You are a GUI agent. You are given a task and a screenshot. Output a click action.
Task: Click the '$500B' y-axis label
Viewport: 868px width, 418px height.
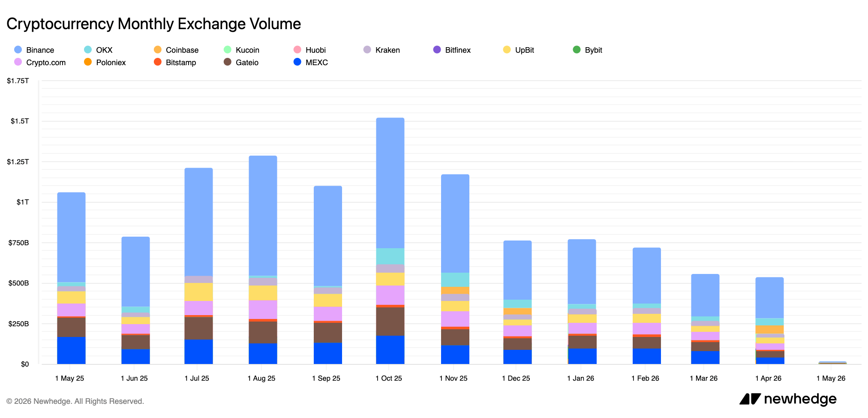[x=19, y=283]
